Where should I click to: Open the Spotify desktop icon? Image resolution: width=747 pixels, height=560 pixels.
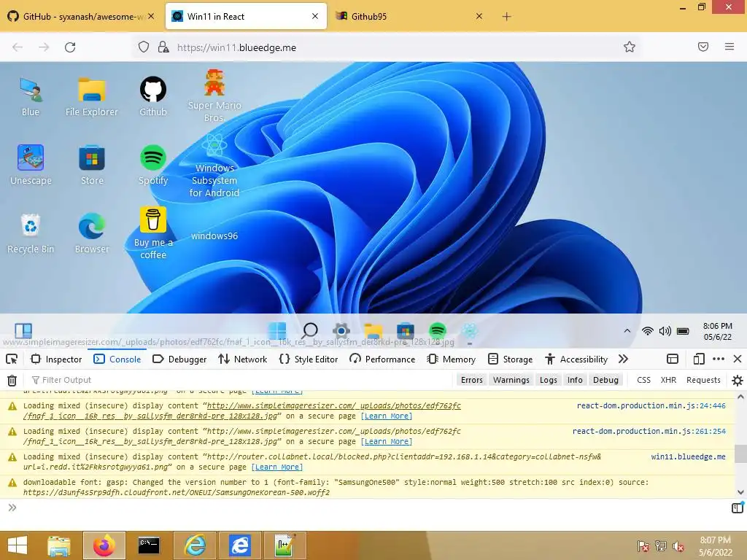153,166
